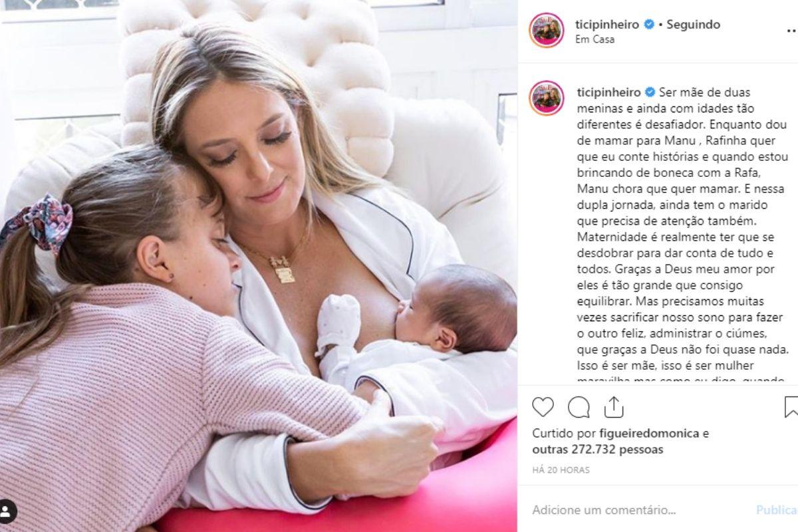Click the verified badge in caption
This screenshot has height=532, width=798.
[649, 92]
